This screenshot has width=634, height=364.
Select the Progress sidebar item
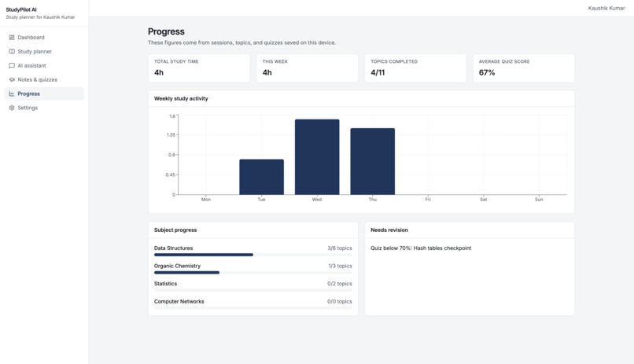tap(44, 94)
